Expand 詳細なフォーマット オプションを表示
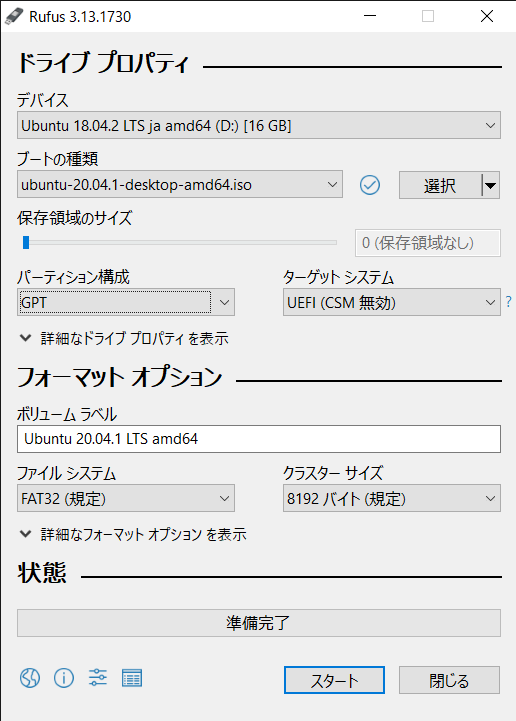The image size is (516, 721). [133, 534]
